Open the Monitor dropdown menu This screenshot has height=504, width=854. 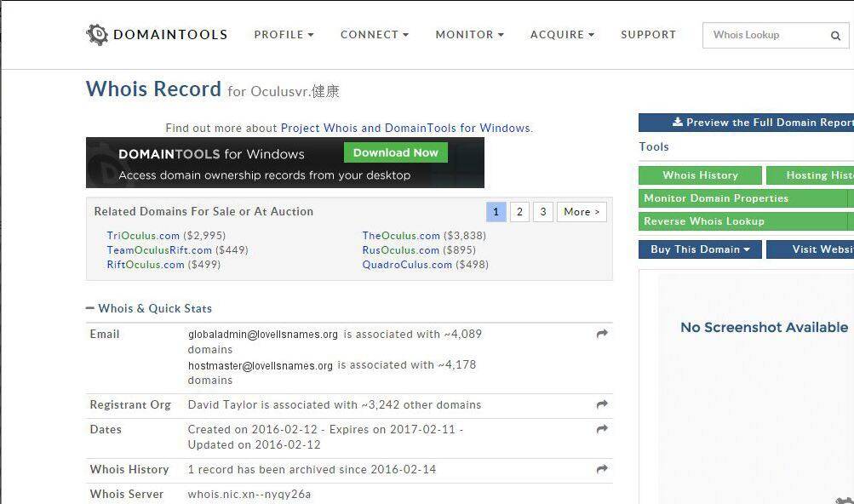469,34
